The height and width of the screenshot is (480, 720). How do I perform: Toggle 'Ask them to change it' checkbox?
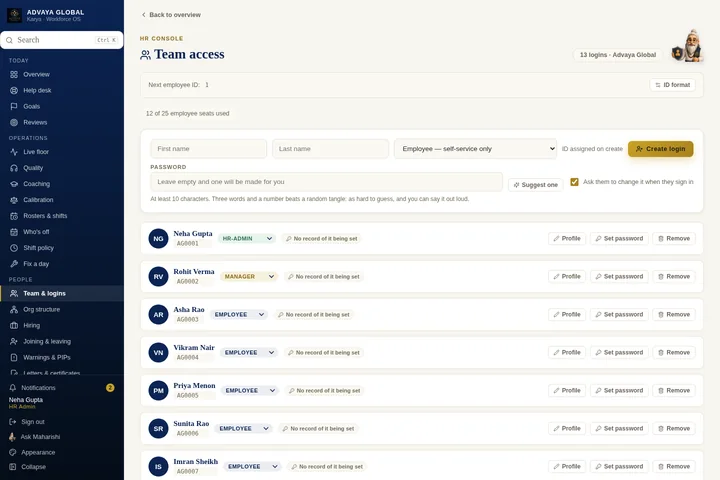click(574, 182)
